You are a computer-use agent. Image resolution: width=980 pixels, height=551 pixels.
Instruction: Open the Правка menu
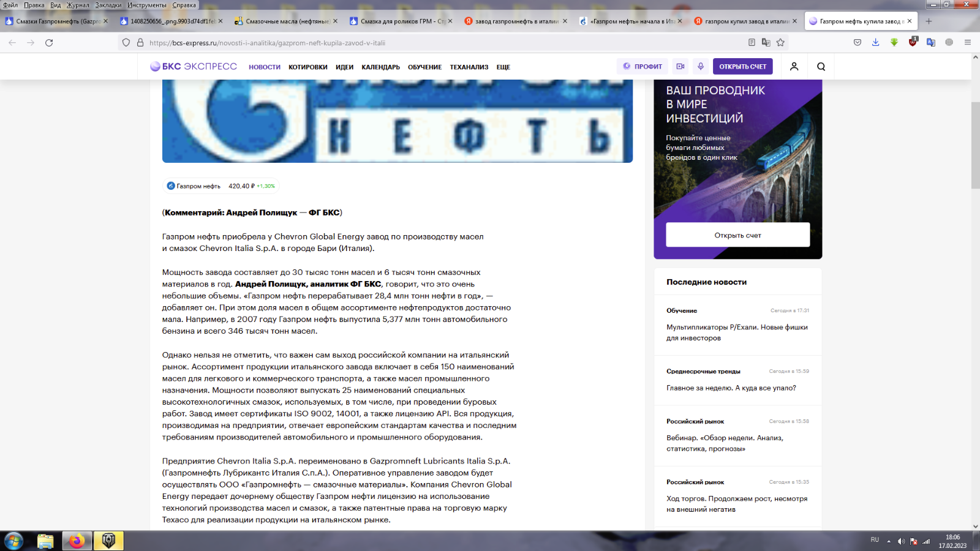tap(34, 5)
